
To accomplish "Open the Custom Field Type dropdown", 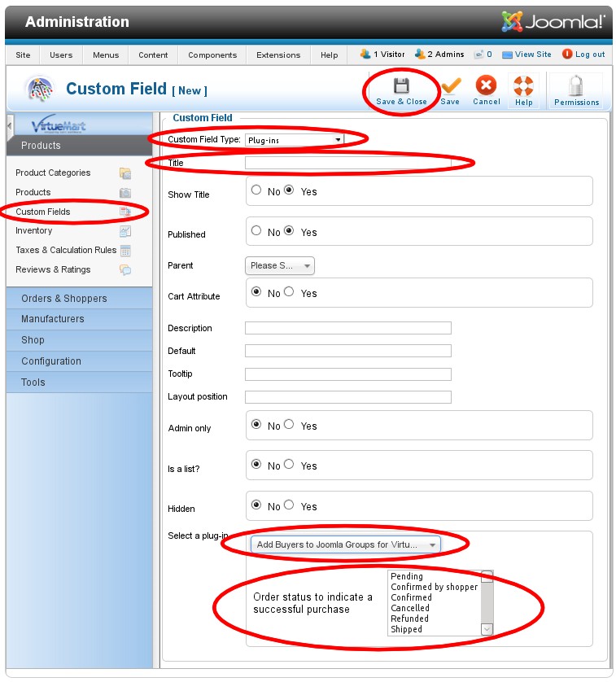I will click(295, 140).
